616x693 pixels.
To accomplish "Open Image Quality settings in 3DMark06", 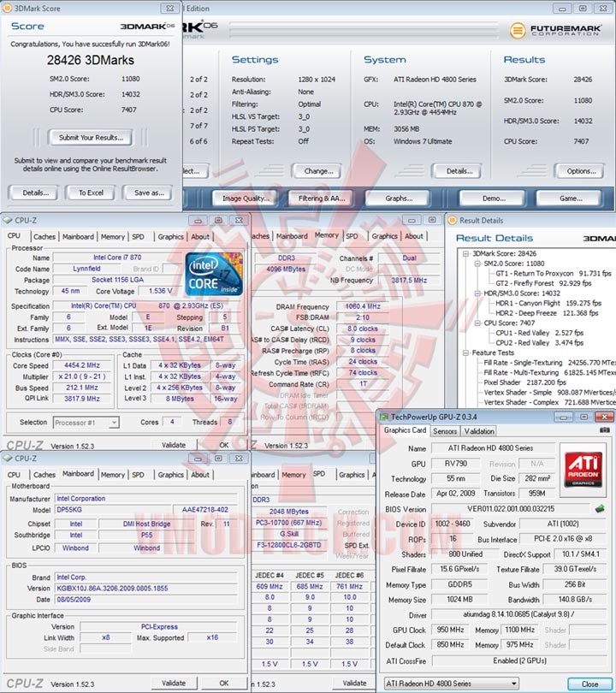I will (x=246, y=198).
